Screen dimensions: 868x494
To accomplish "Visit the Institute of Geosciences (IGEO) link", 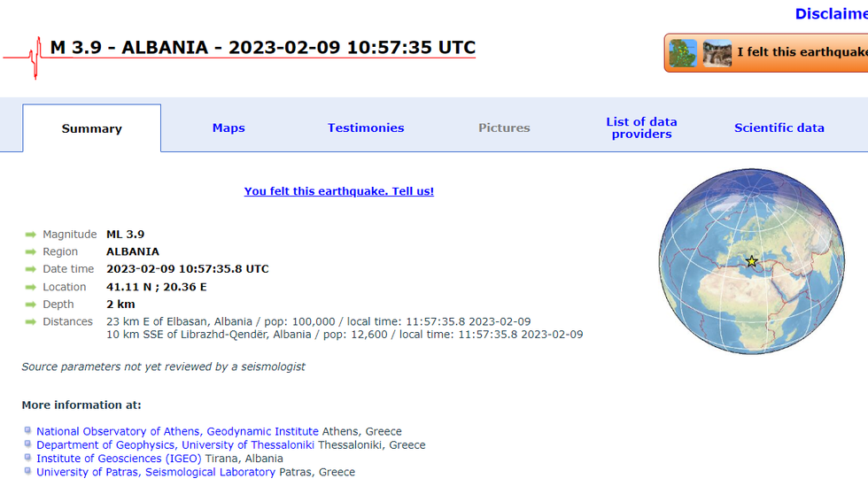I will [119, 459].
